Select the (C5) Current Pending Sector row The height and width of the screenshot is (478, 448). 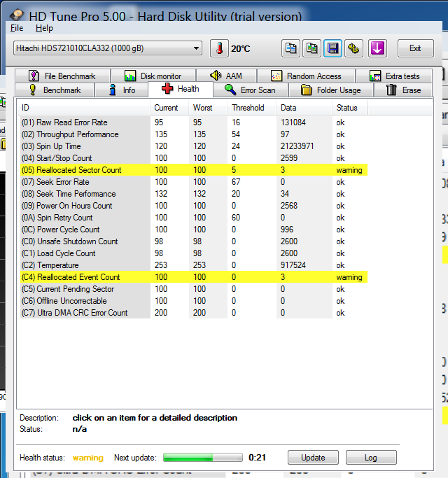coord(194,289)
